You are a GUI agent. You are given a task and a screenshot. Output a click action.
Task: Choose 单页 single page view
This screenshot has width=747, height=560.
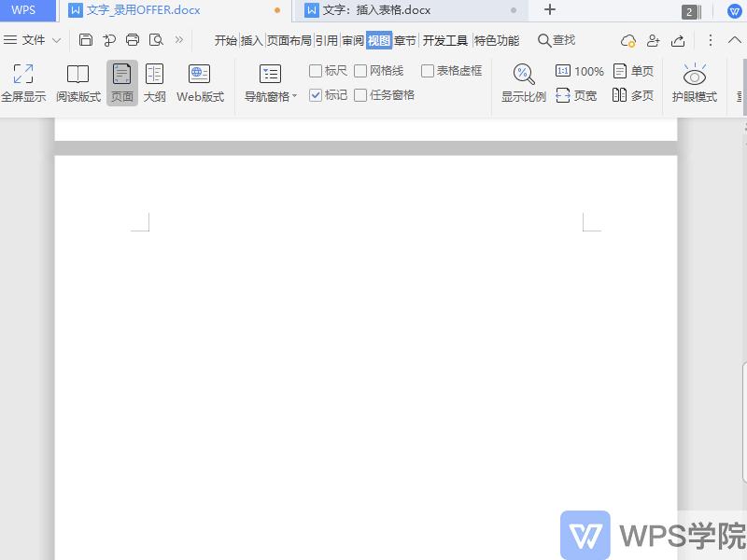[x=633, y=72]
